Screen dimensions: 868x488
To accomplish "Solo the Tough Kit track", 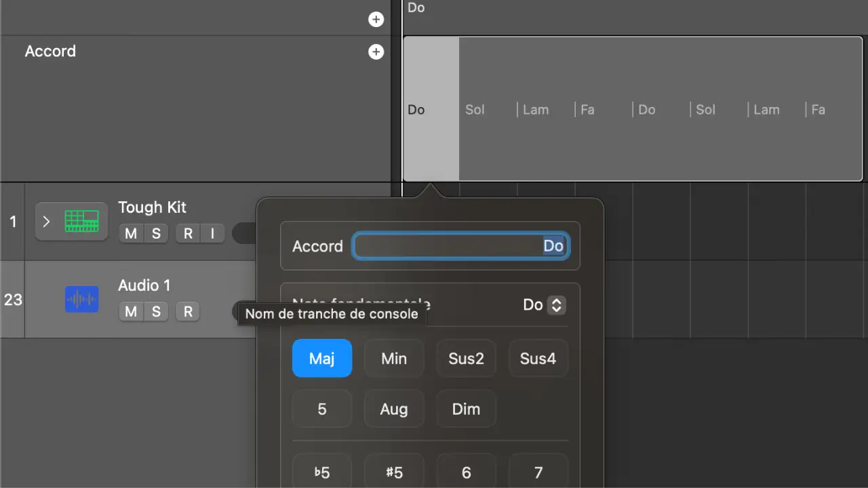I will (156, 234).
